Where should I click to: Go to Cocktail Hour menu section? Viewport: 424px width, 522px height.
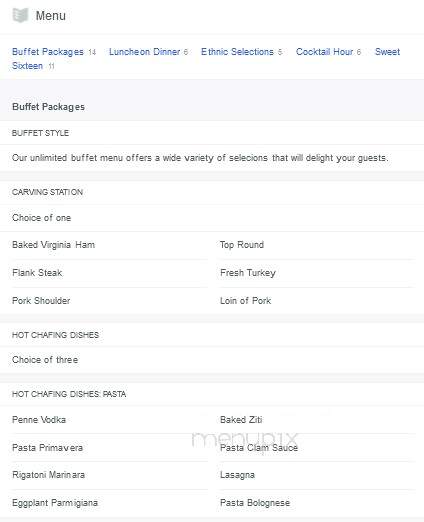[324, 52]
